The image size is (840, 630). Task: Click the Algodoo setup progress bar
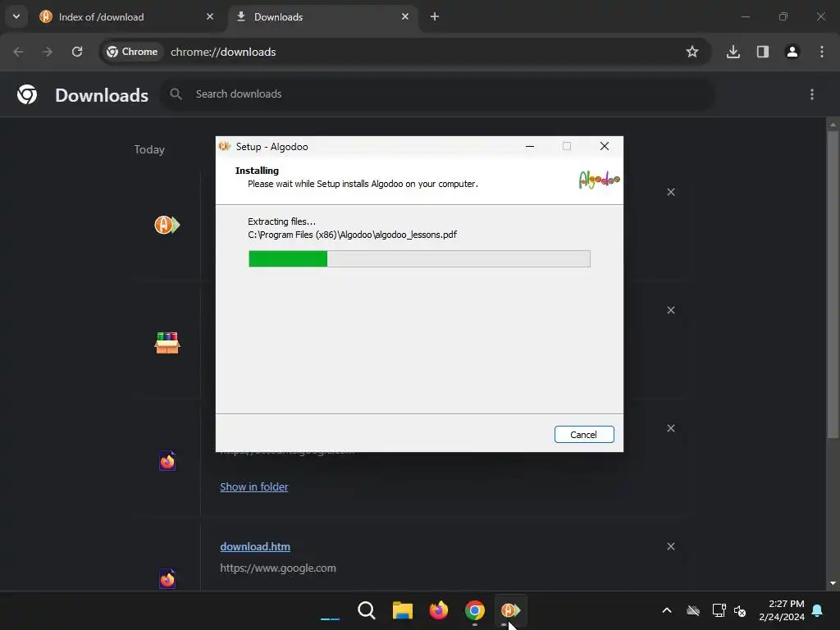click(419, 258)
